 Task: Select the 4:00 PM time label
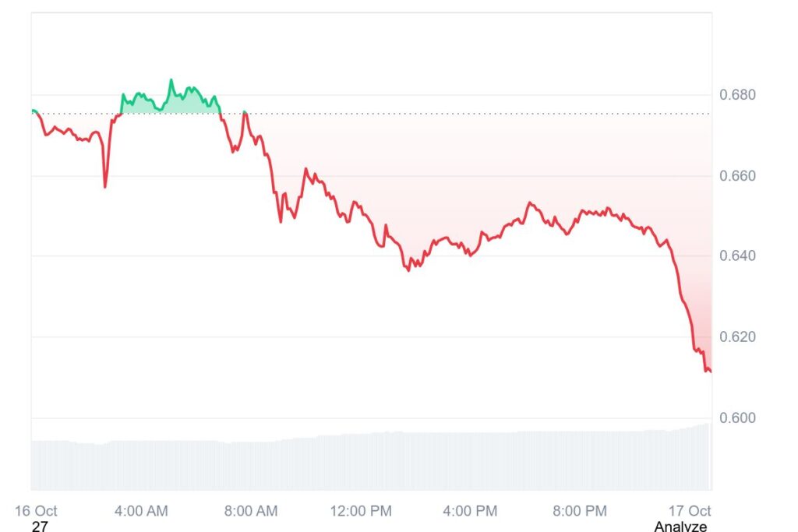tap(471, 511)
